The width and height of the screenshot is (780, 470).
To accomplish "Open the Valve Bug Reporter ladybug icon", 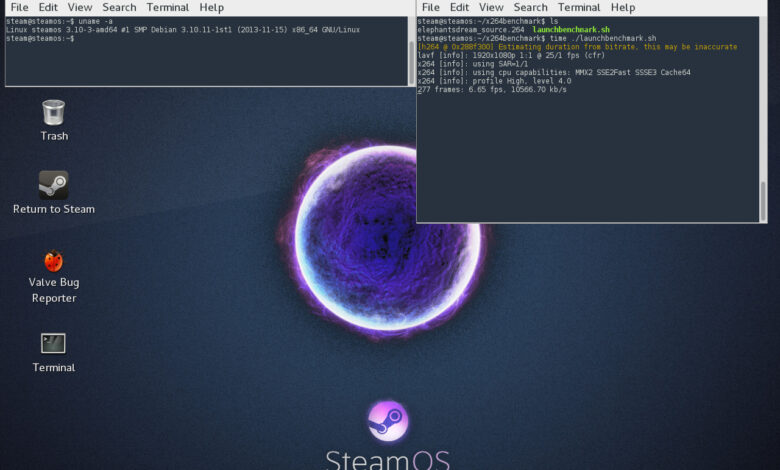I will pyautogui.click(x=53, y=261).
